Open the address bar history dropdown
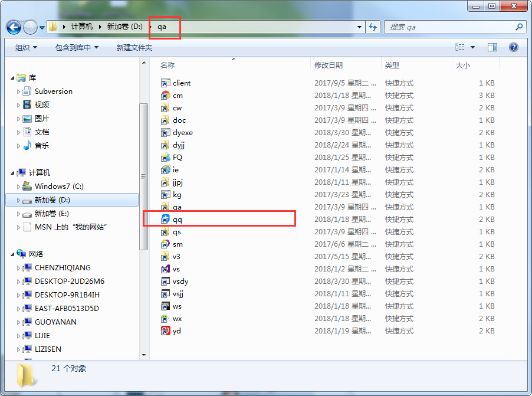 [x=359, y=27]
